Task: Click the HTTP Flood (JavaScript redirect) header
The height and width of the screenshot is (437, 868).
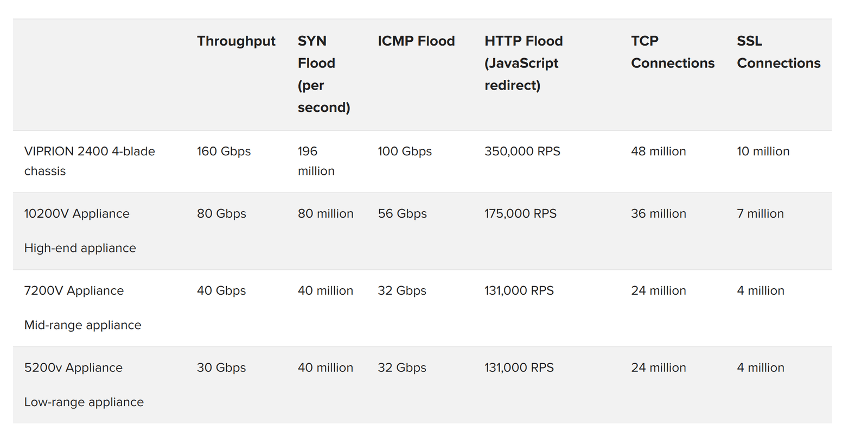Action: pos(523,63)
